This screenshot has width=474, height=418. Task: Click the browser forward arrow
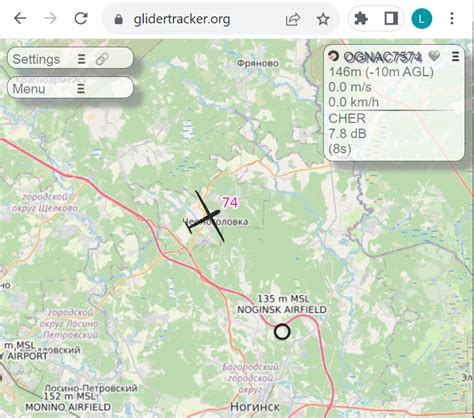pos(50,18)
